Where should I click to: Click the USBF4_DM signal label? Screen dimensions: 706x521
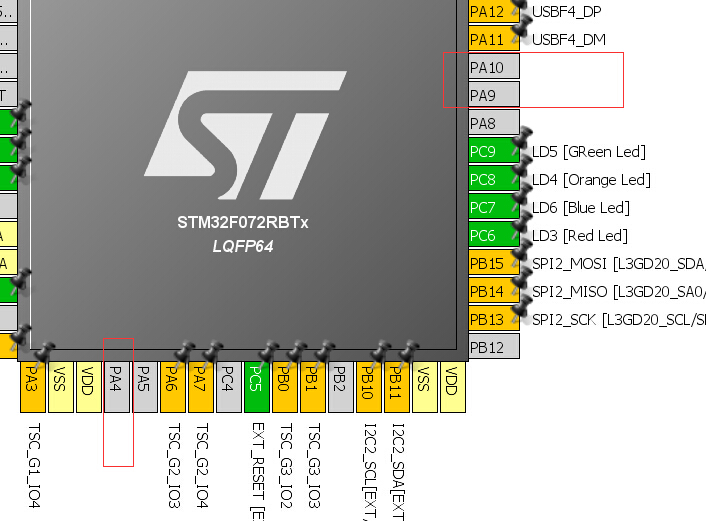[x=568, y=40]
